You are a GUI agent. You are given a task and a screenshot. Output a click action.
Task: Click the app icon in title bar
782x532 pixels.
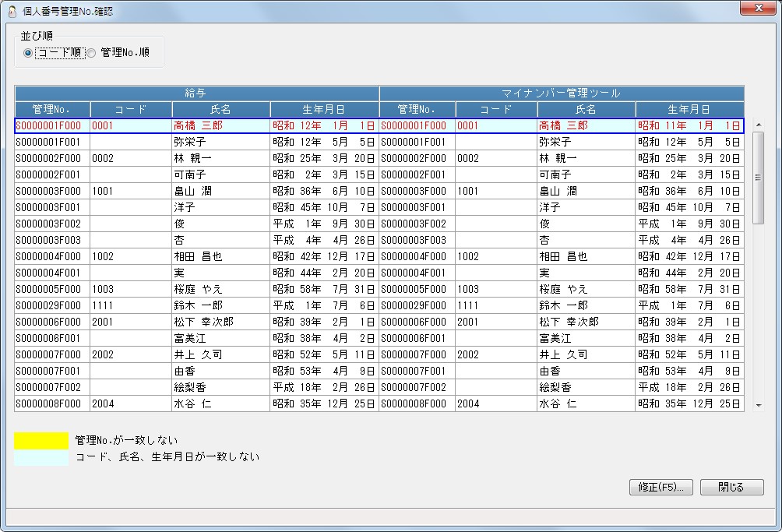click(x=12, y=9)
